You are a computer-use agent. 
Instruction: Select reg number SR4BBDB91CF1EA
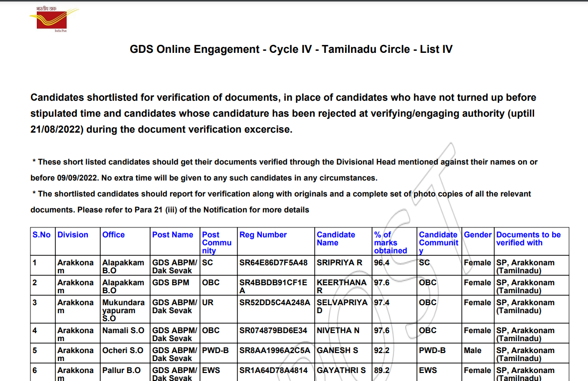coord(273,287)
